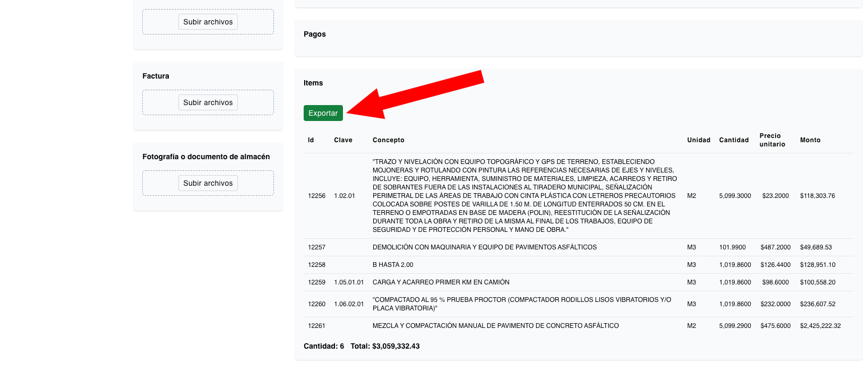Image resolution: width=868 pixels, height=381 pixels.
Task: Select the DEMOLICIÓN CON MAQUINARIA row concept
Action: (x=484, y=247)
